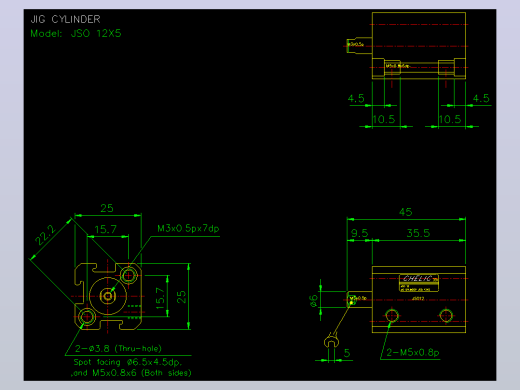Viewport: 520px width, 390px height.
Task: Select the '5' wrench-flat dimension text
Action: tap(347, 353)
